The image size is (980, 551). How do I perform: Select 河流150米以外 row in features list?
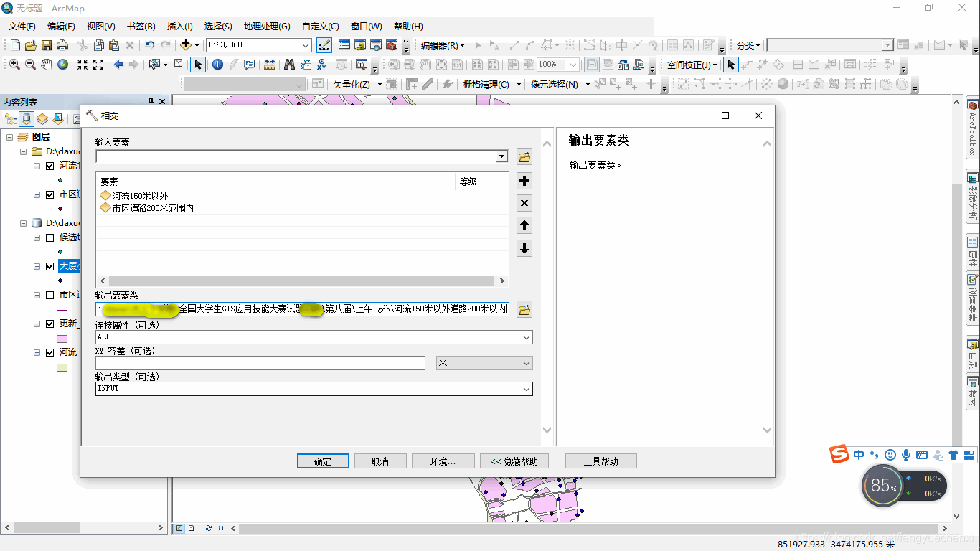[276, 195]
